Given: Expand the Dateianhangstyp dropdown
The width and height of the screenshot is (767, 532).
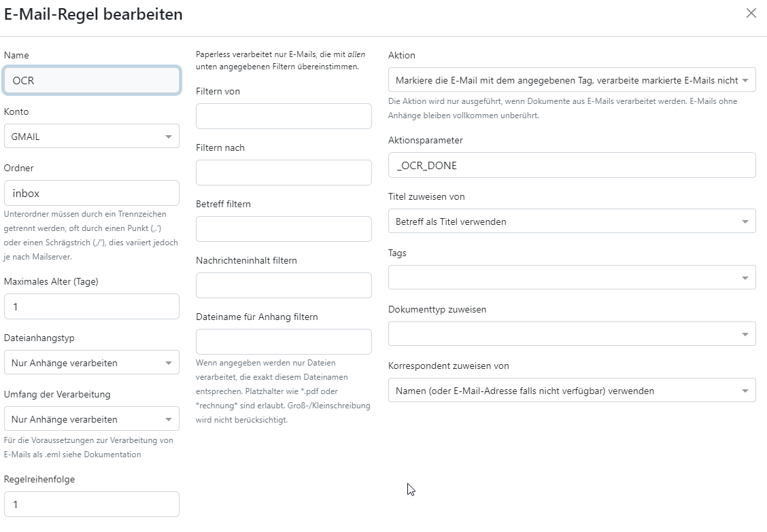Looking at the screenshot, I should 92,362.
